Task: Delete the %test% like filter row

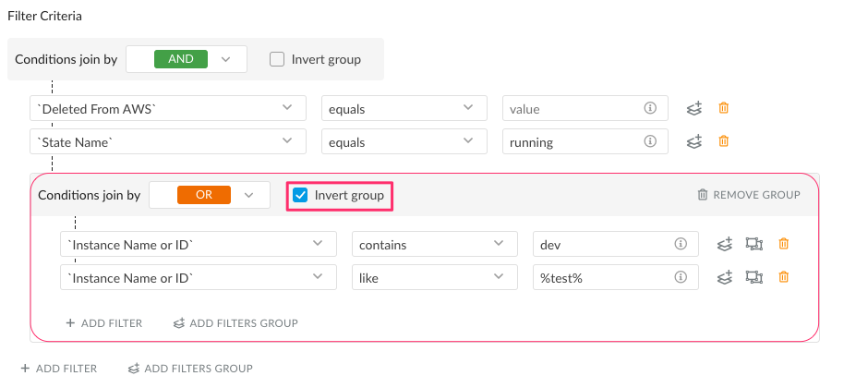Action: coord(783,277)
